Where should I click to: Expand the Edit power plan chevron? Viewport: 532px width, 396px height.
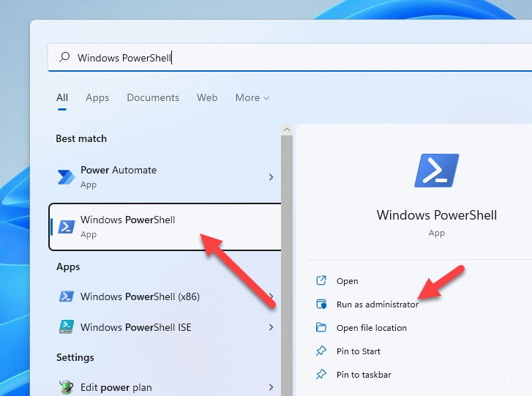click(x=271, y=387)
